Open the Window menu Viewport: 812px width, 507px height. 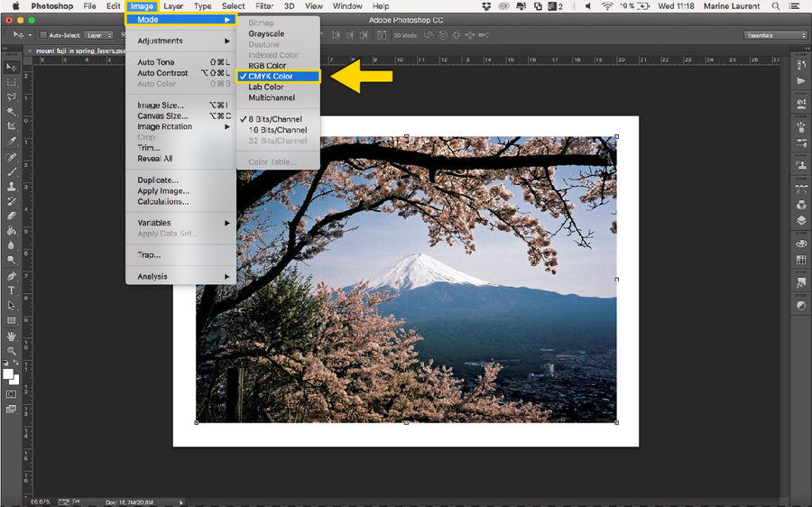[x=347, y=6]
